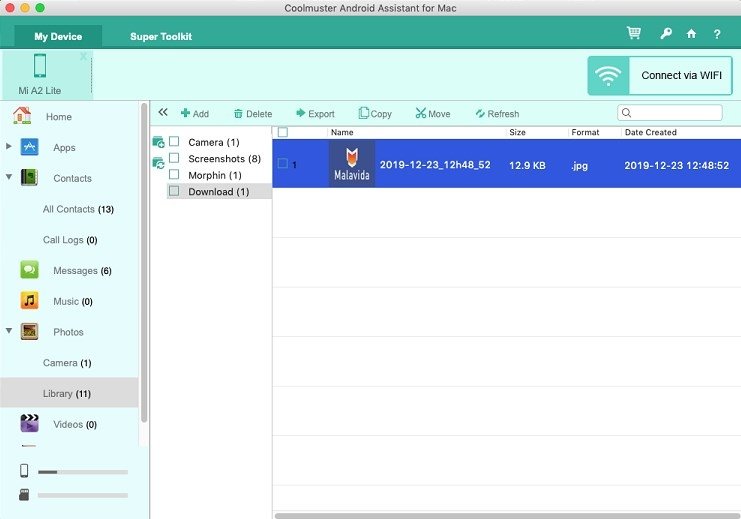Sort by the Date Created column header

pyautogui.click(x=650, y=132)
